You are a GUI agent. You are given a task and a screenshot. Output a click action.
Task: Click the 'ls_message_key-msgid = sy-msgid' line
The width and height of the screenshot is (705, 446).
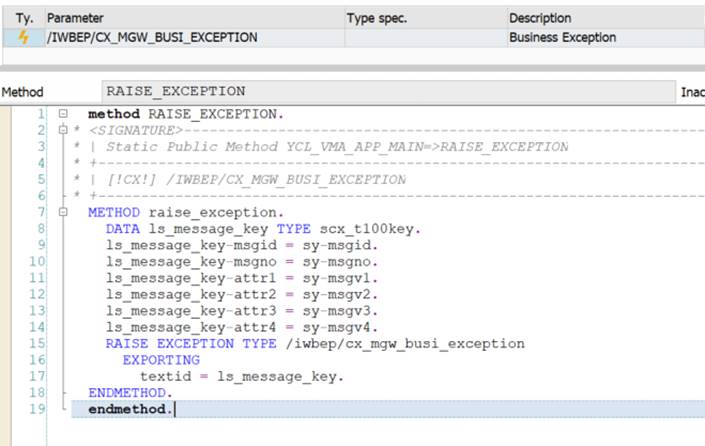coord(242,245)
